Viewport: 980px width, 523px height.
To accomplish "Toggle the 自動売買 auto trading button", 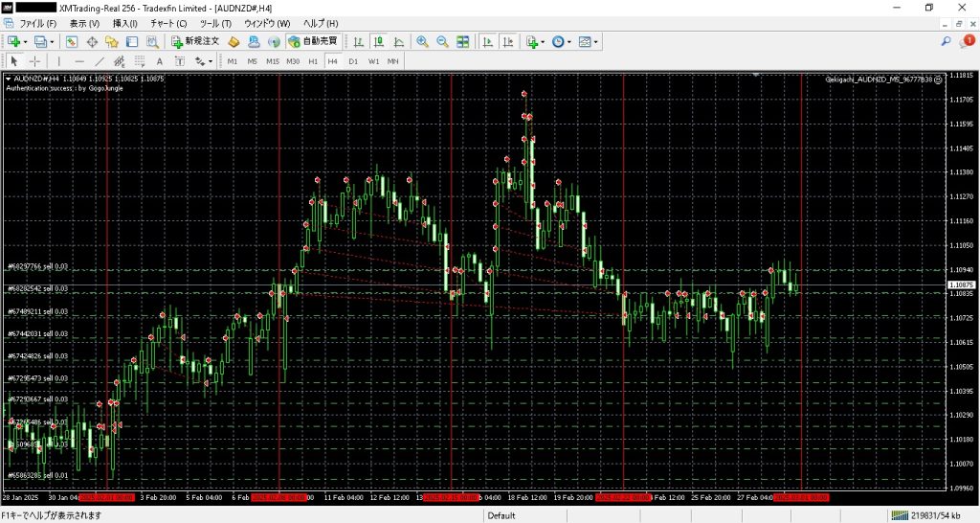I will [312, 42].
